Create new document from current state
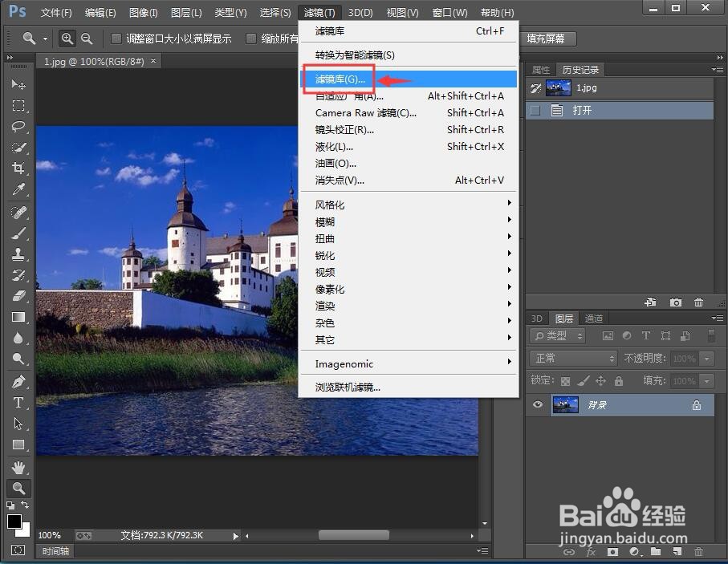The height and width of the screenshot is (564, 728). [650, 302]
